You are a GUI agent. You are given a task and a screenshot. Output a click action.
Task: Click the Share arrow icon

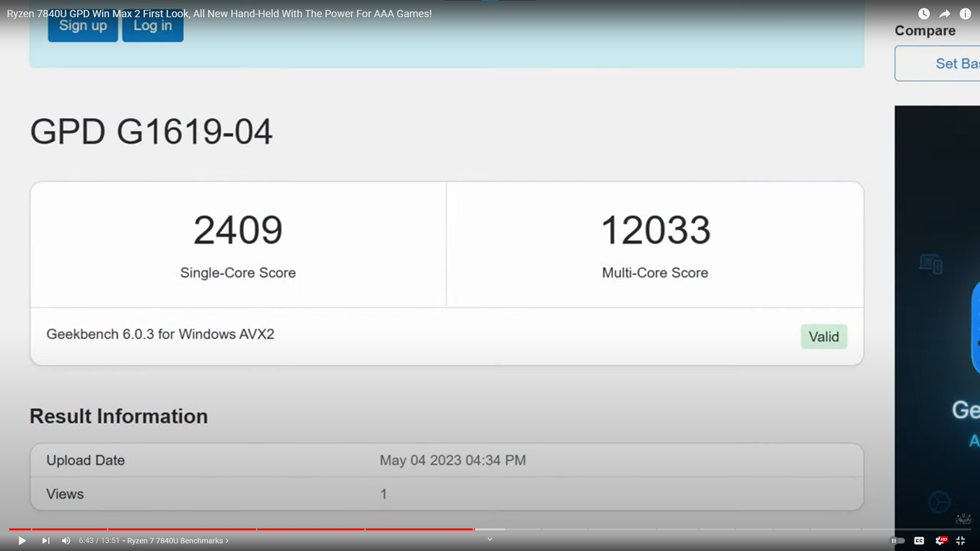tap(945, 14)
